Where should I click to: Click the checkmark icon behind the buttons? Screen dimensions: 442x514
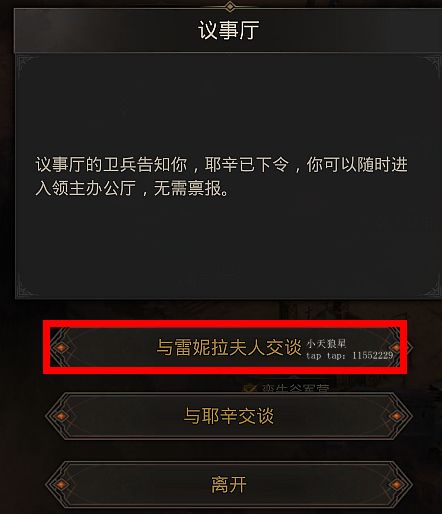(x=250, y=389)
